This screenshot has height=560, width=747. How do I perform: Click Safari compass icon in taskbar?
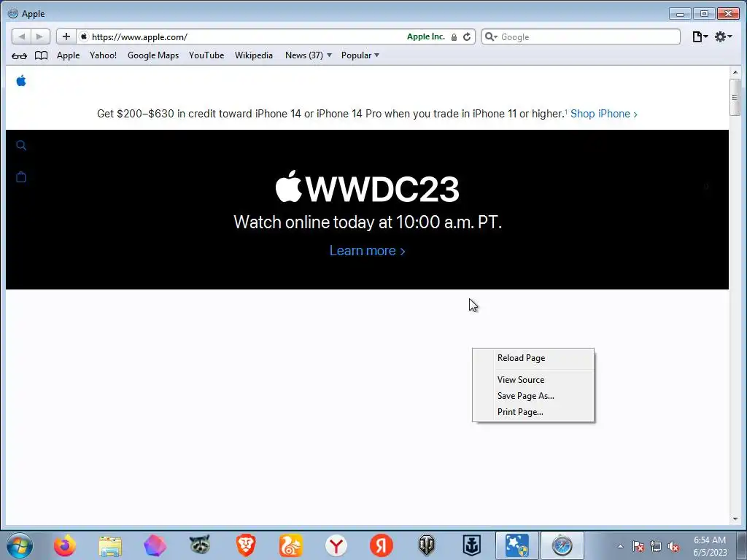(x=562, y=545)
